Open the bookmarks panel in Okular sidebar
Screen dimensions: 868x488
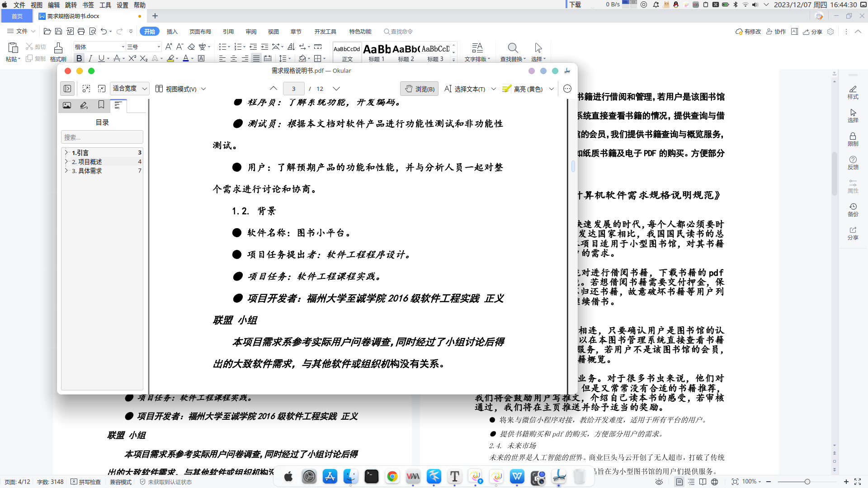pos(101,105)
